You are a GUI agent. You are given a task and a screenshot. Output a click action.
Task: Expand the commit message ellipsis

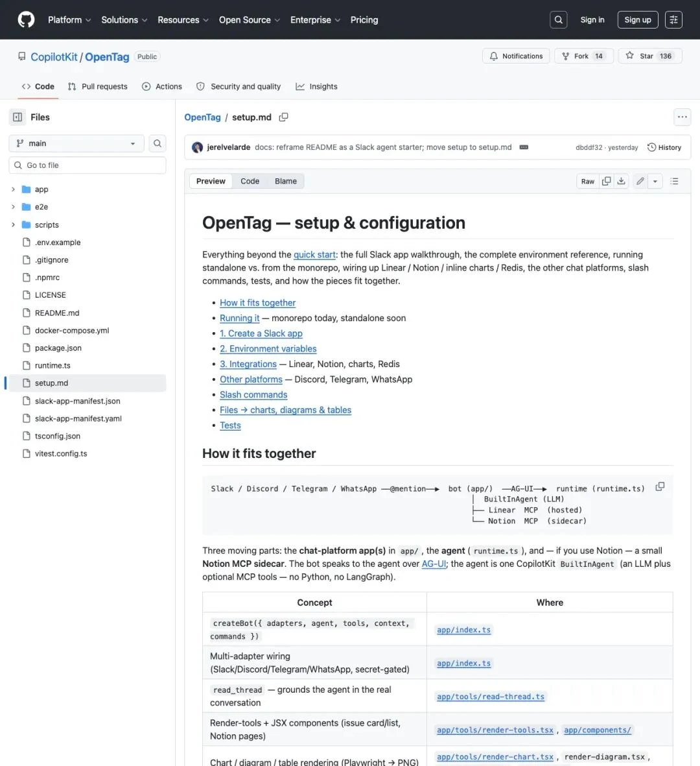pyautogui.click(x=524, y=147)
